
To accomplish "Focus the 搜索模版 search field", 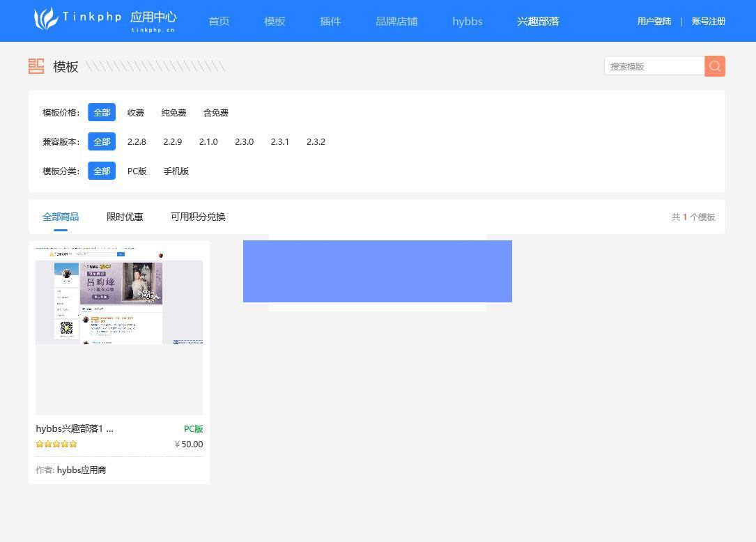I will pos(654,66).
